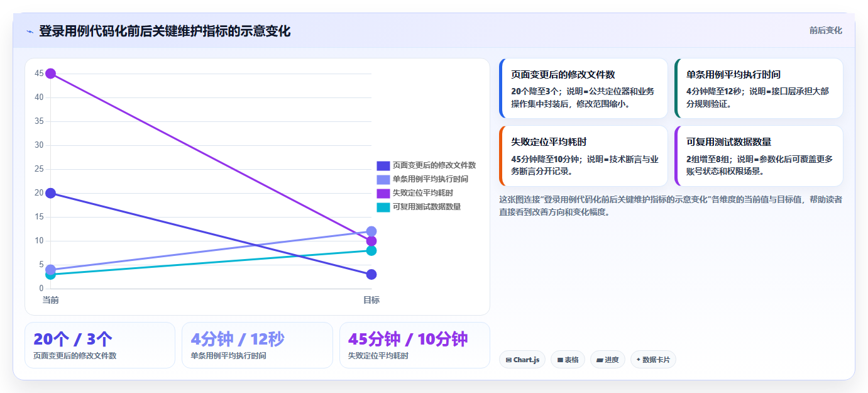Click legend label 可复用测试数据数量
This screenshot has width=868, height=393.
tap(427, 207)
